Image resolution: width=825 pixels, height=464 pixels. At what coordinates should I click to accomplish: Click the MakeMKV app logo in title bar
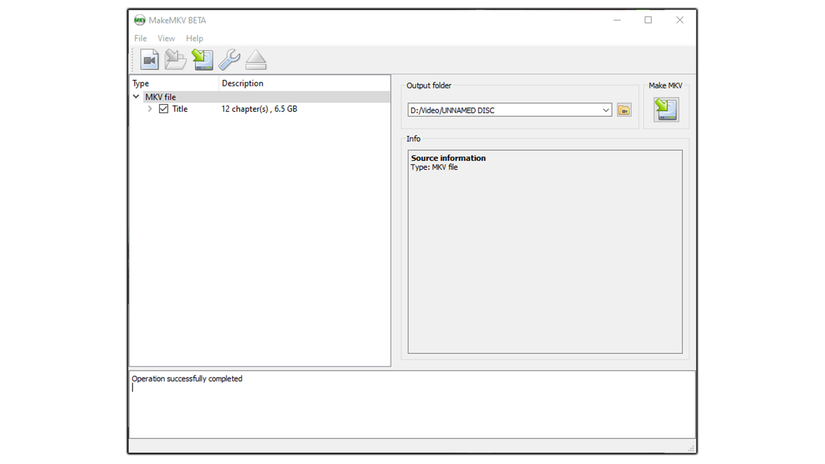point(139,20)
